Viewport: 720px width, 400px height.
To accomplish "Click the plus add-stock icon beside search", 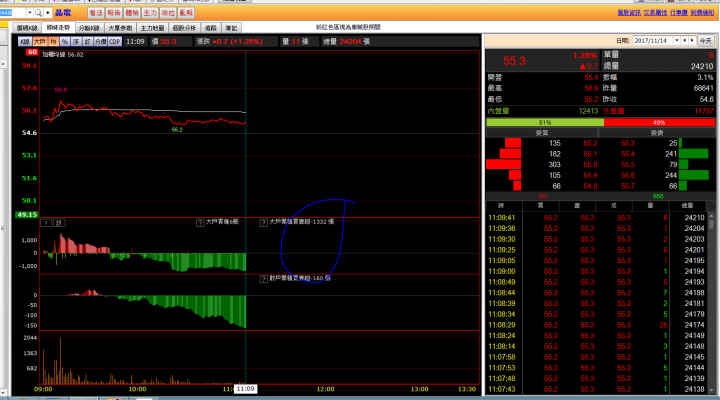I will 47,13.
